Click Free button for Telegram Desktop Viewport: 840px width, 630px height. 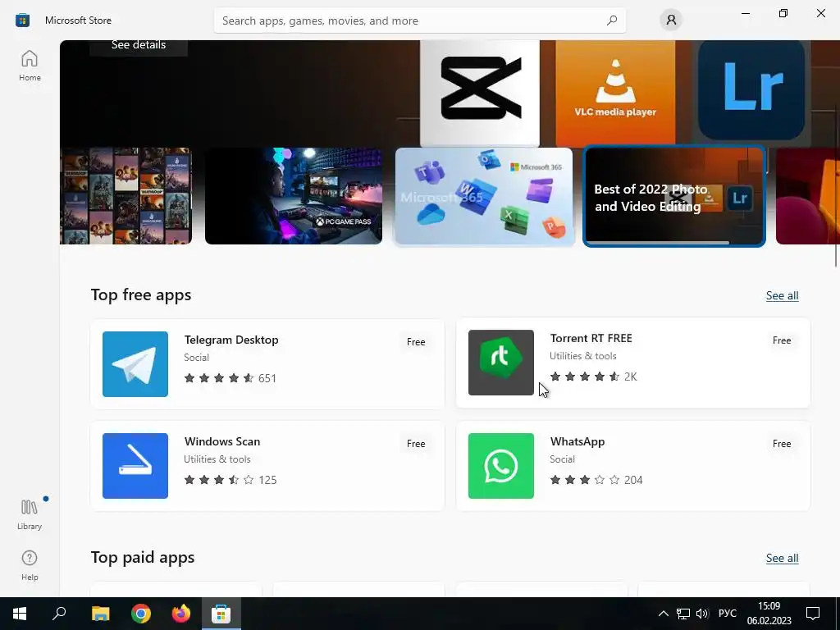point(416,342)
